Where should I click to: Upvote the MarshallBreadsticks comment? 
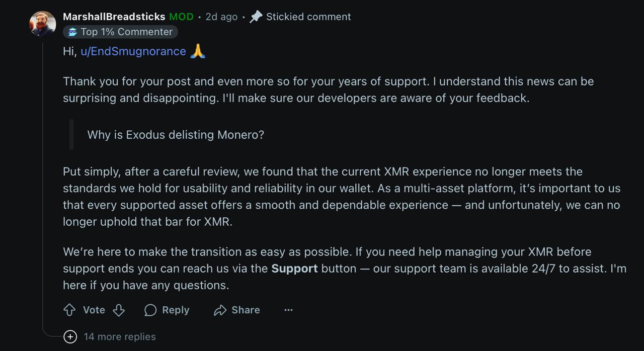point(69,310)
